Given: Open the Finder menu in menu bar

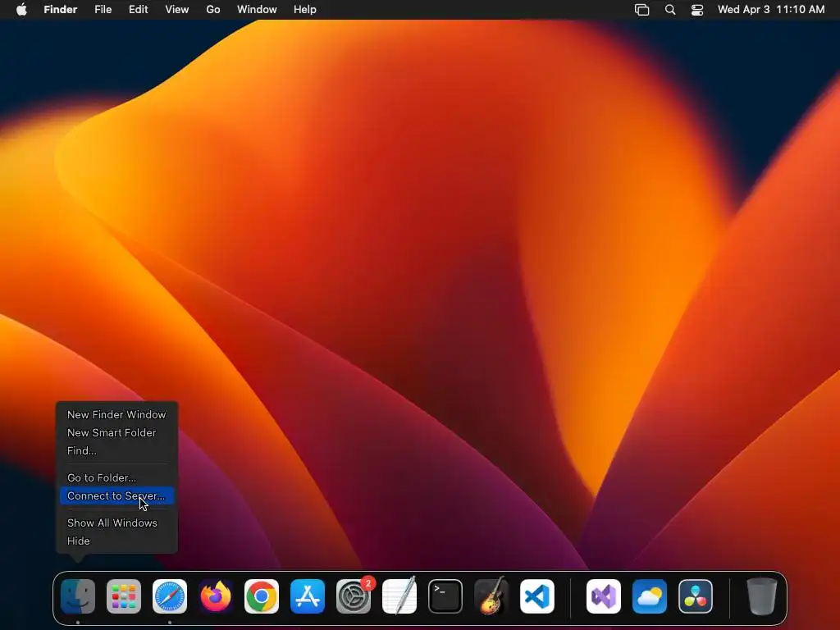Looking at the screenshot, I should 61,10.
